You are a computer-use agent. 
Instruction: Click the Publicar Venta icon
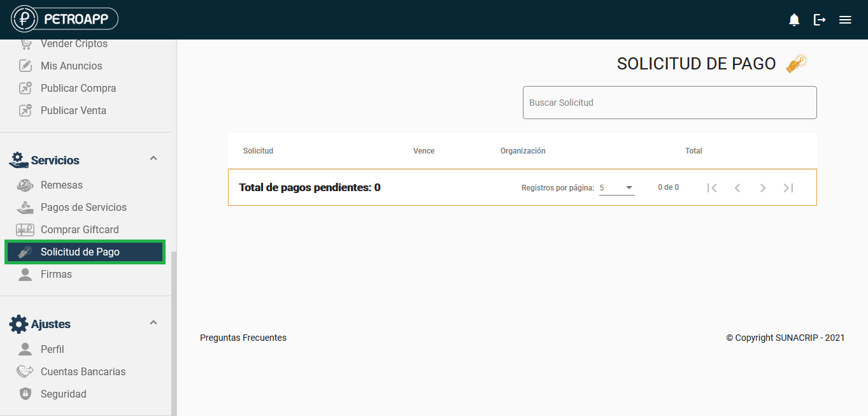pos(25,110)
